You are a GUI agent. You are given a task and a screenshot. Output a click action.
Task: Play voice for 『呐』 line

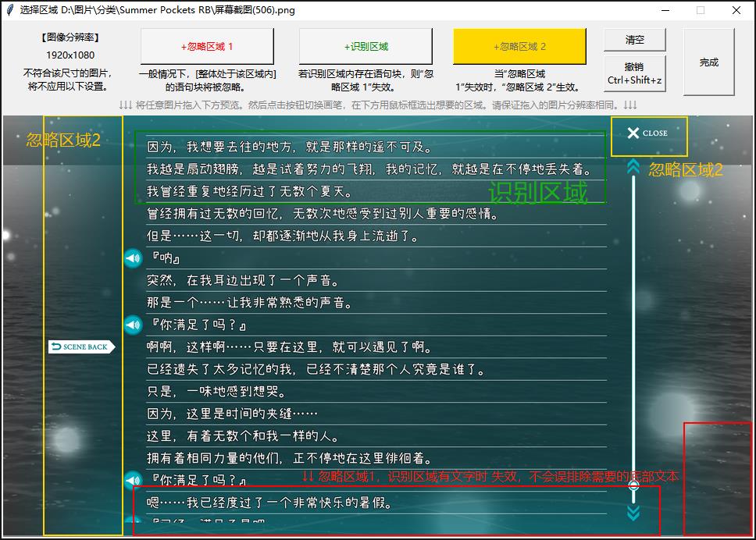click(x=133, y=258)
